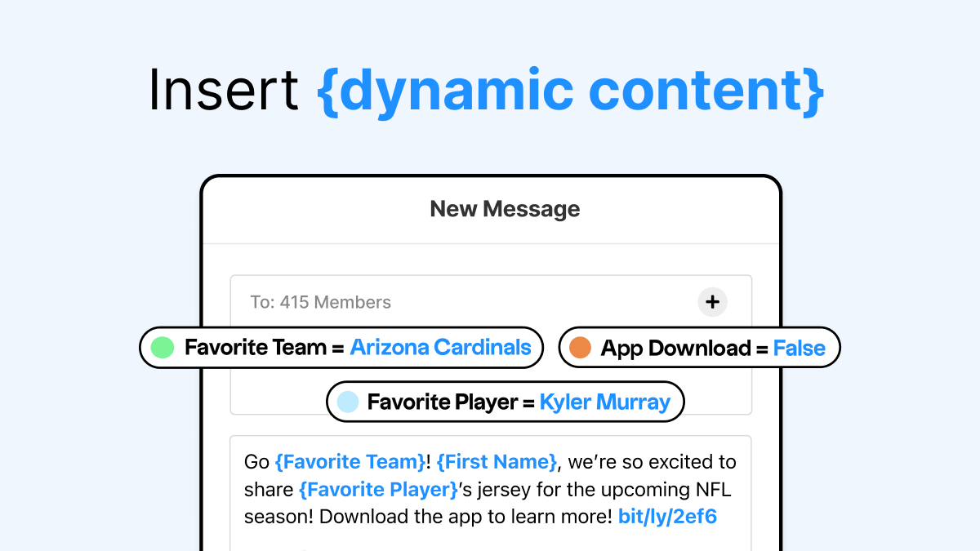Click the "Favorite Player =" chip label
The image size is (980, 551).
pyautogui.click(x=450, y=402)
